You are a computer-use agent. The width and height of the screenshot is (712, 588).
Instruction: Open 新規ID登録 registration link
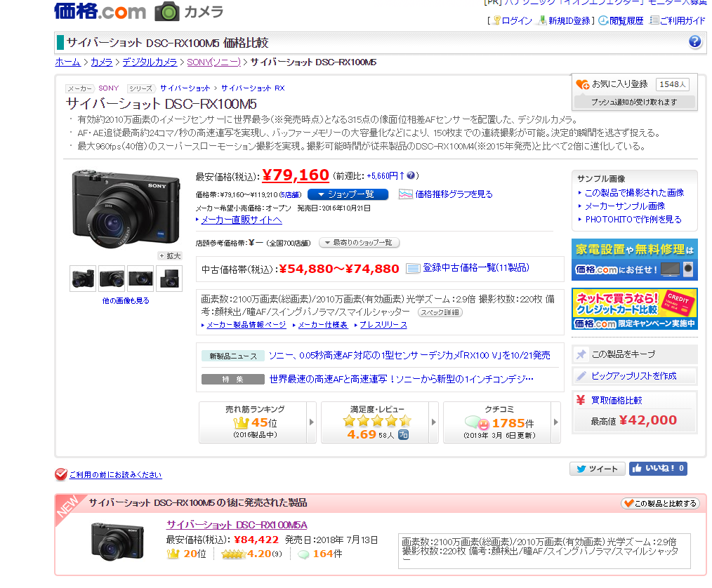[x=565, y=20]
